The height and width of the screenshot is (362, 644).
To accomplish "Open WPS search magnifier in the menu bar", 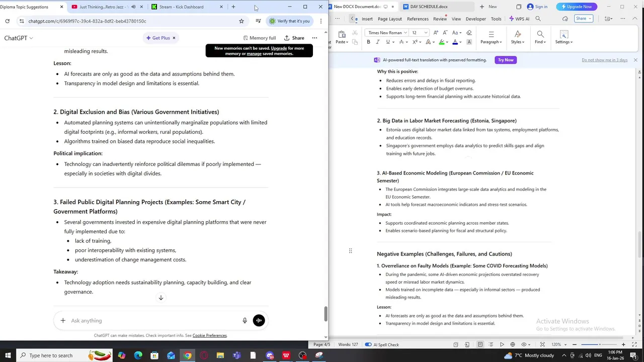I will tap(538, 19).
